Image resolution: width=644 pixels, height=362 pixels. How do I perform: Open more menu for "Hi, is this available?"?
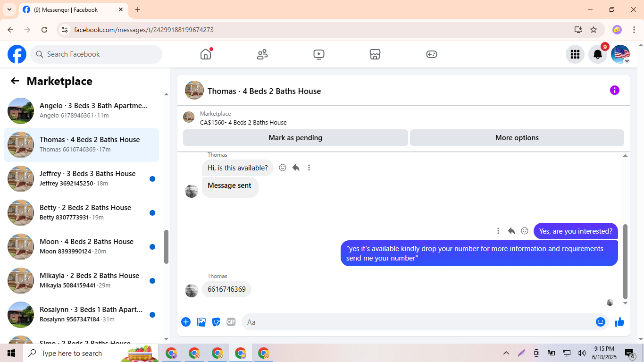(x=309, y=168)
